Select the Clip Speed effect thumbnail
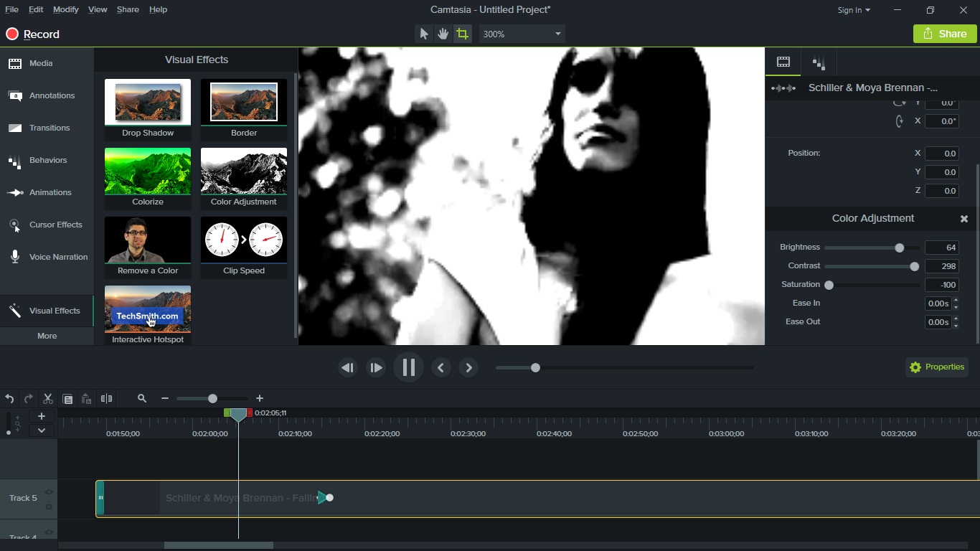980x551 pixels. (244, 247)
